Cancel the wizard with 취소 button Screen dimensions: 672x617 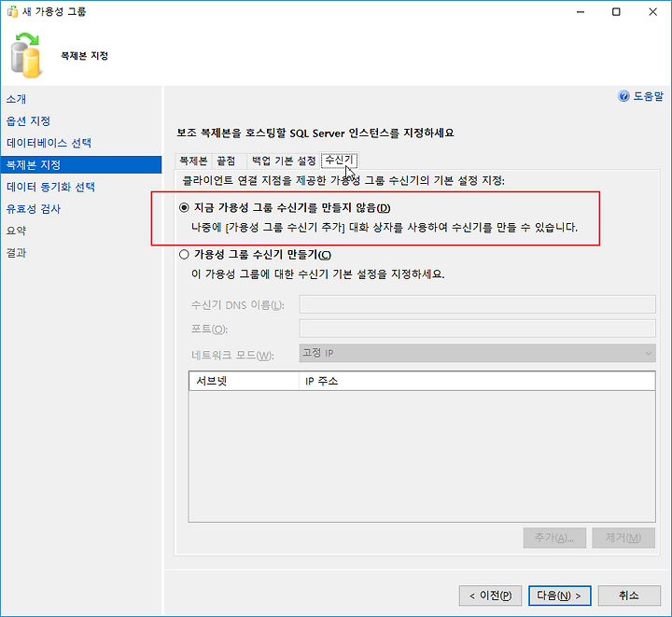pos(629,596)
